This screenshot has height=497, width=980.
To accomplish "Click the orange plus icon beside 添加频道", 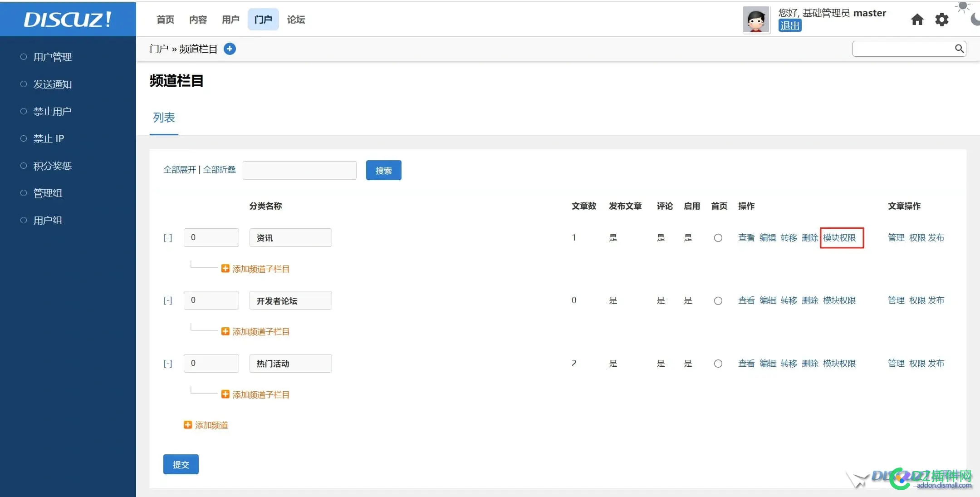I will click(187, 425).
